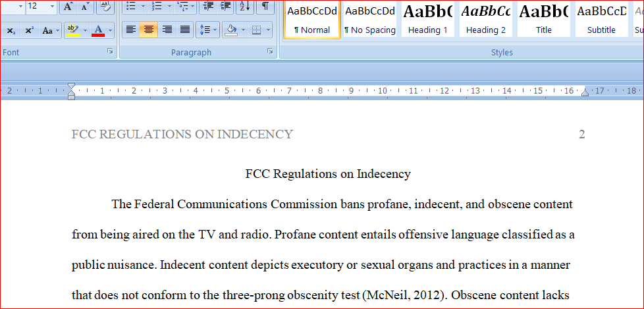Select the No Spacing style
The height and width of the screenshot is (309, 644).
[370, 18]
